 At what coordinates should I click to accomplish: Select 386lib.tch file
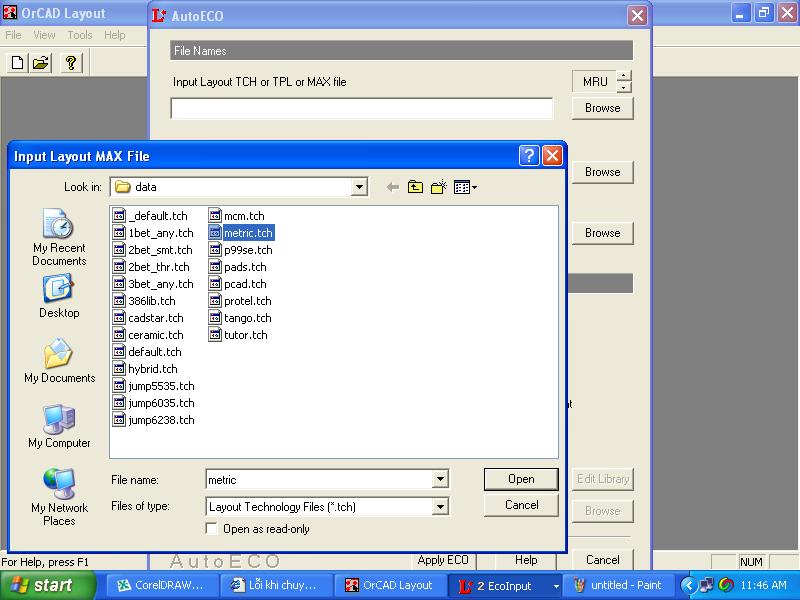pyautogui.click(x=144, y=301)
